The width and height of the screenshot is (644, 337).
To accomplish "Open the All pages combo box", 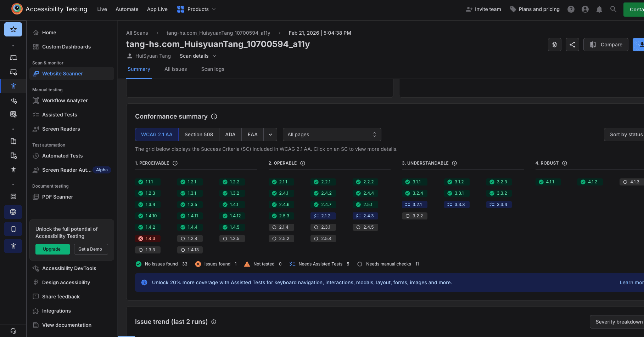I will [x=332, y=135].
